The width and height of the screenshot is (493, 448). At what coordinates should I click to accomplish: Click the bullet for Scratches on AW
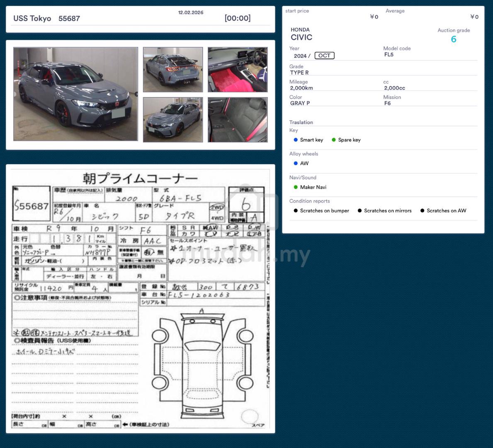pyautogui.click(x=422, y=211)
